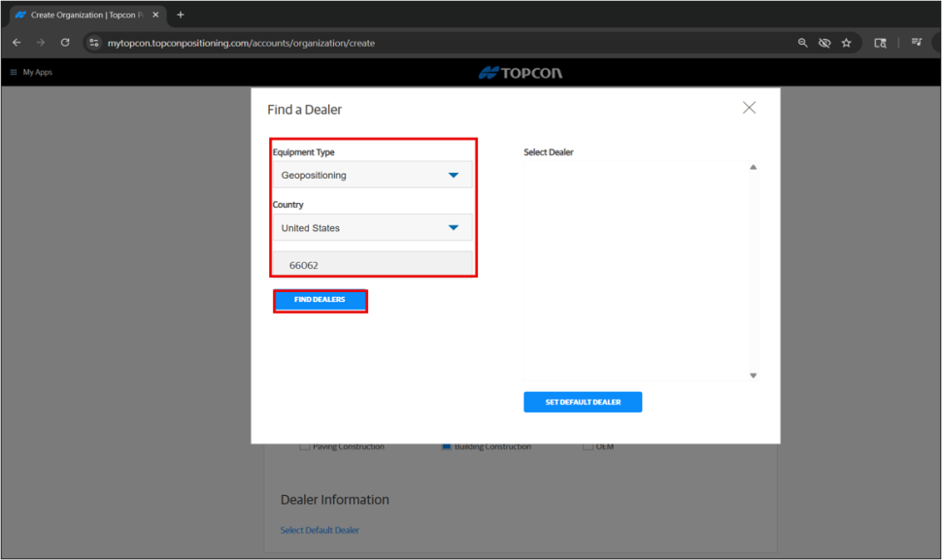Click the postal code field containing 66062
The image size is (942, 560).
pos(373,264)
